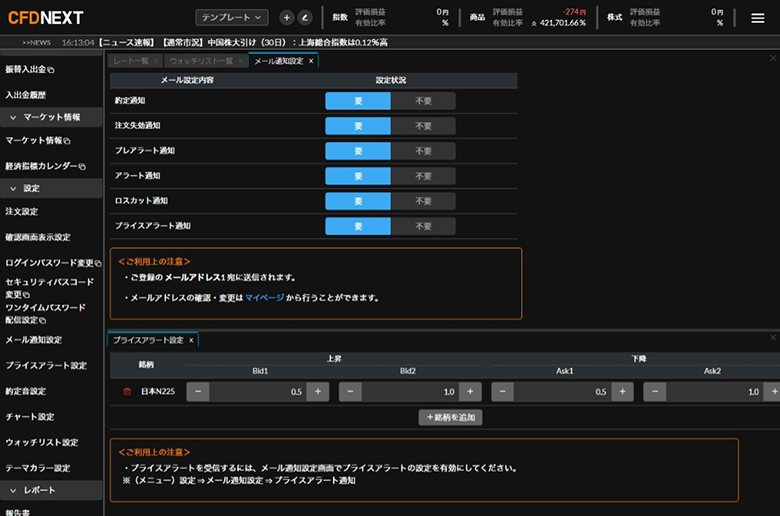Switch to the レート一覧 tab

(130, 61)
